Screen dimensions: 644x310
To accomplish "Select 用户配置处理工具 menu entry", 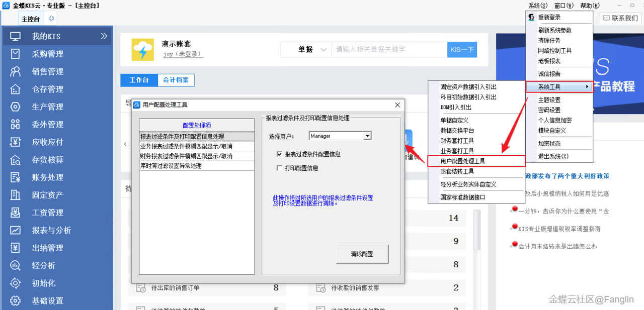I will 463,161.
